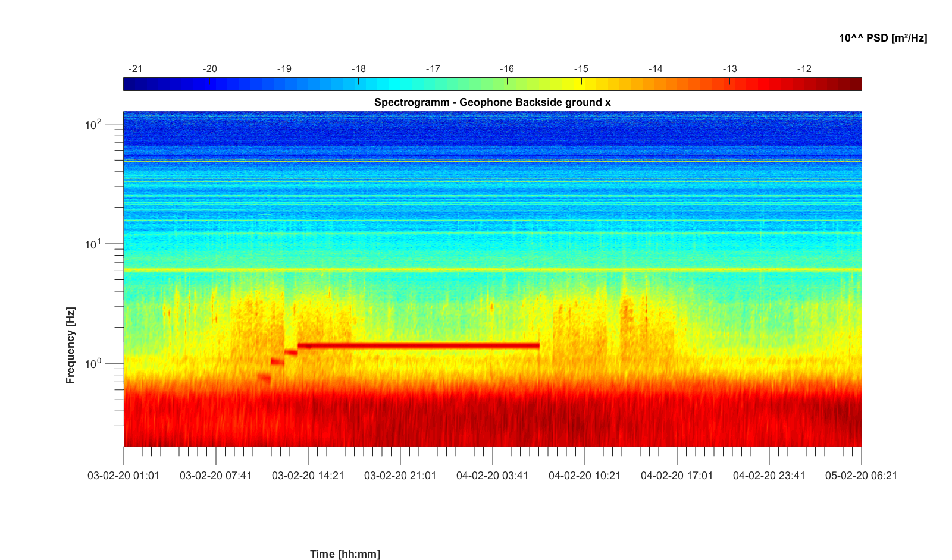Click the 04-02-20 23:41 time label
The height and width of the screenshot is (560, 952).
pyautogui.click(x=769, y=476)
